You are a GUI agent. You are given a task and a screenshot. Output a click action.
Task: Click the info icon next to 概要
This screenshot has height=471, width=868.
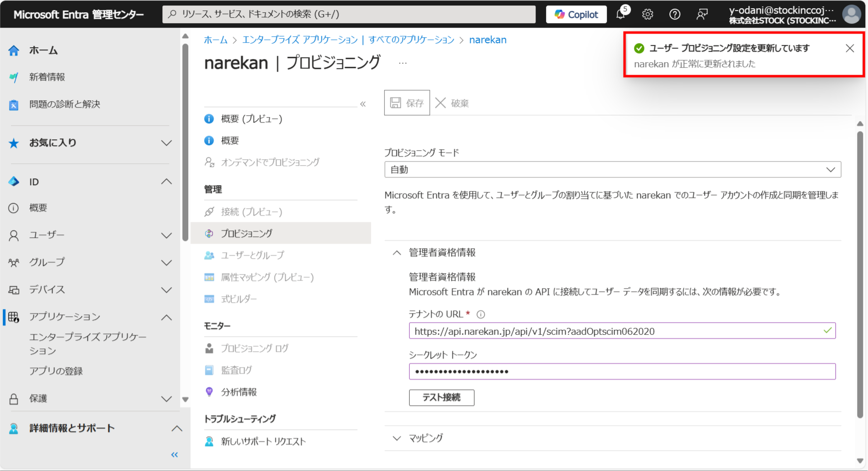tap(209, 141)
